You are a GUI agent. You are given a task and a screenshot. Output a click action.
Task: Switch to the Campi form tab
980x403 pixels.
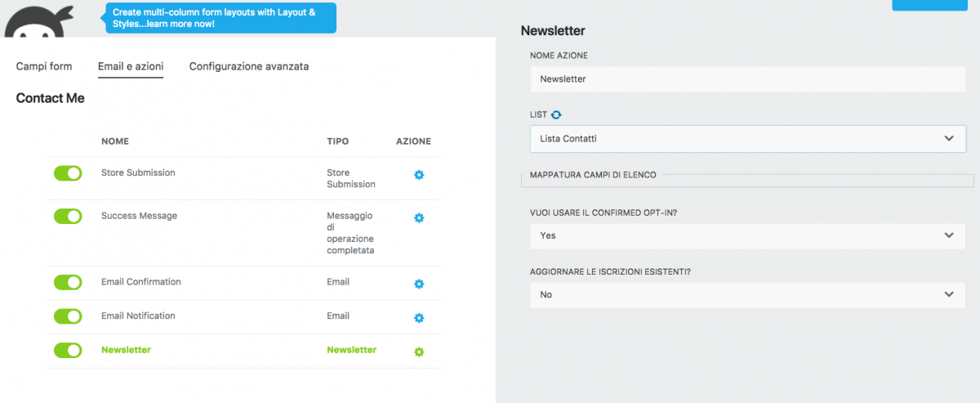click(x=44, y=66)
